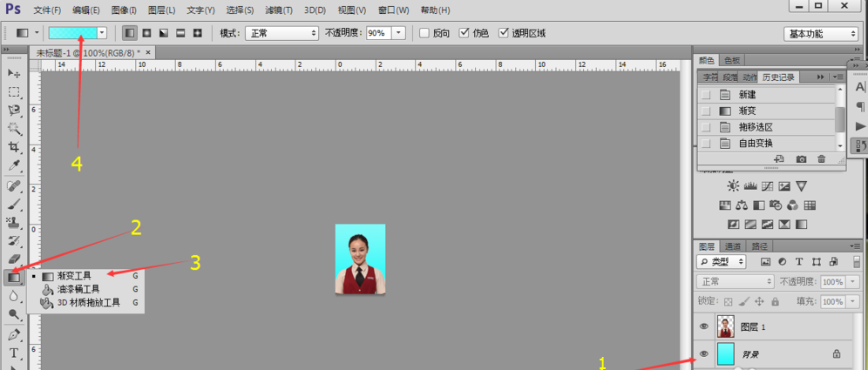Create new snapshot with camera icon
The height and width of the screenshot is (370, 868).
[801, 159]
